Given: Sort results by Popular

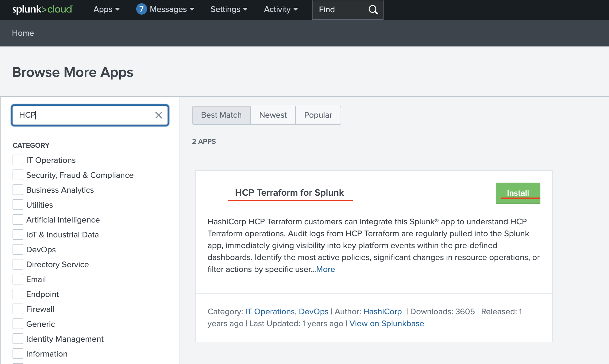Looking at the screenshot, I should 318,115.
